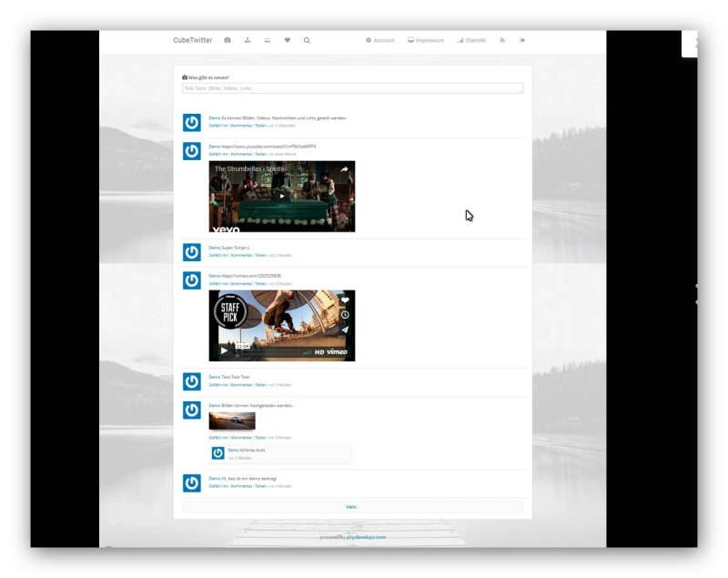Click 'Teilen' on the 'Es können Bilder' post
This screenshot has width=728, height=578.
tap(260, 126)
